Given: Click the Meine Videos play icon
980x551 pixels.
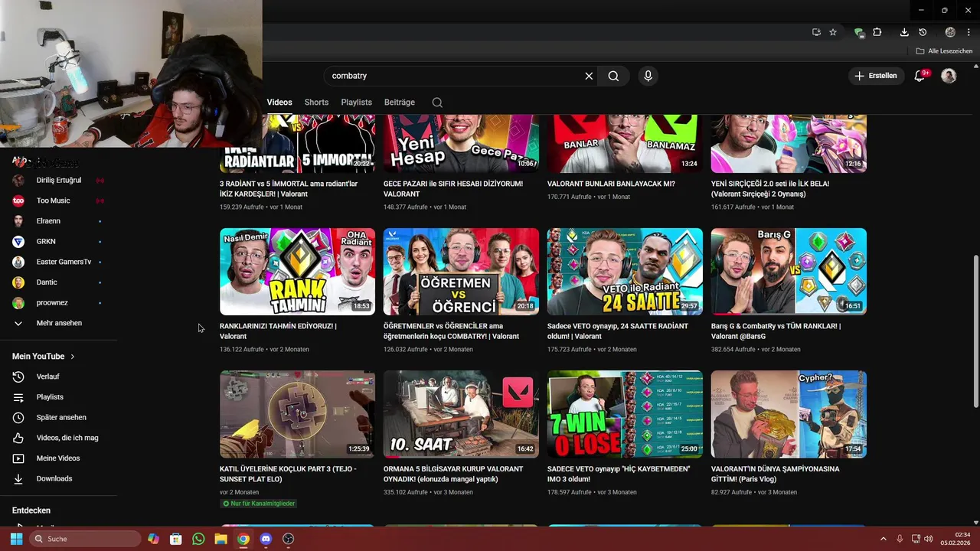Looking at the screenshot, I should 18,458.
